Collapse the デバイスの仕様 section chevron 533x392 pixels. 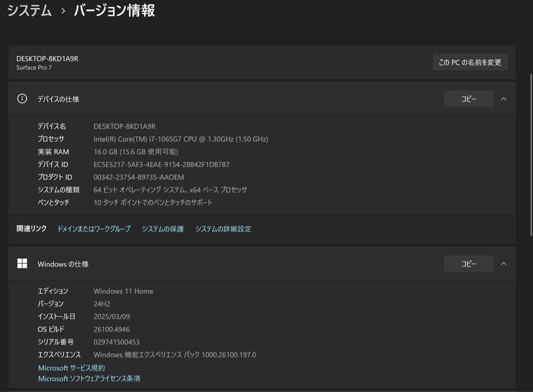coord(503,99)
